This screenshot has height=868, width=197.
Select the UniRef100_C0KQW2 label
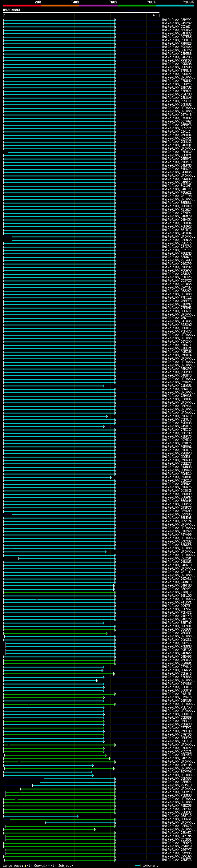coord(177,104)
